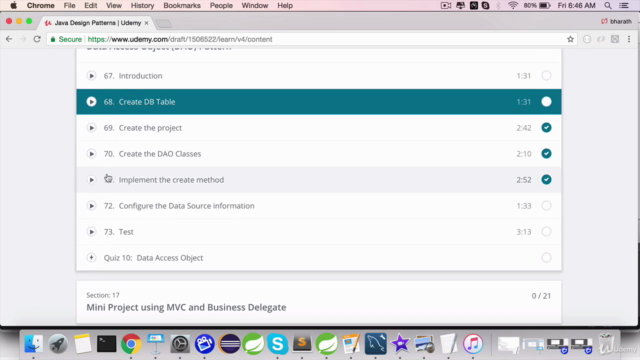Open Sublime Text from the Dock
Image resolution: width=640 pixels, height=360 pixels.
pyautogui.click(x=302, y=344)
